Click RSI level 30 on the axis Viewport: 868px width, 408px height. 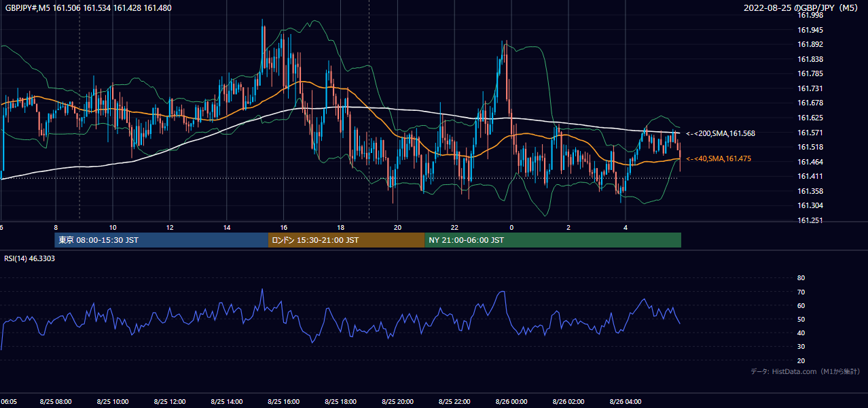click(x=801, y=347)
